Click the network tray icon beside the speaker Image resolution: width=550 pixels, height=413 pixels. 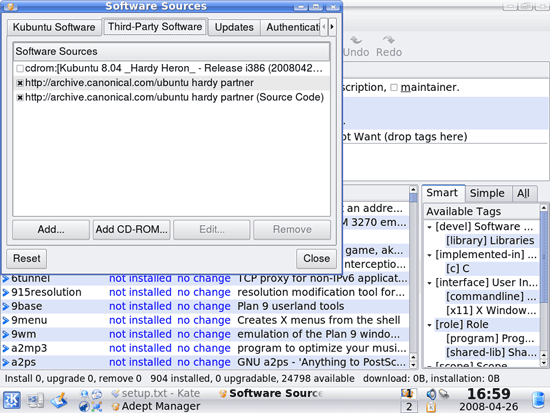tap(444, 394)
